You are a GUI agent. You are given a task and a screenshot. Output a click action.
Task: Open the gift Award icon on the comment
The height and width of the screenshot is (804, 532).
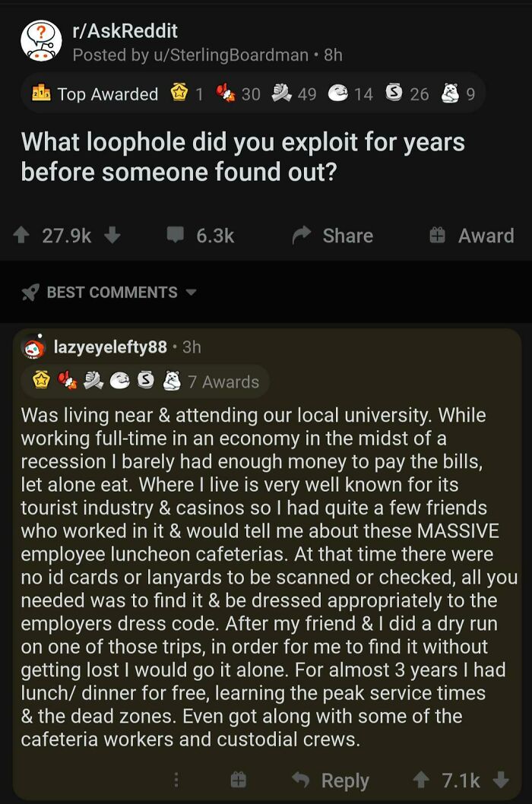239,780
